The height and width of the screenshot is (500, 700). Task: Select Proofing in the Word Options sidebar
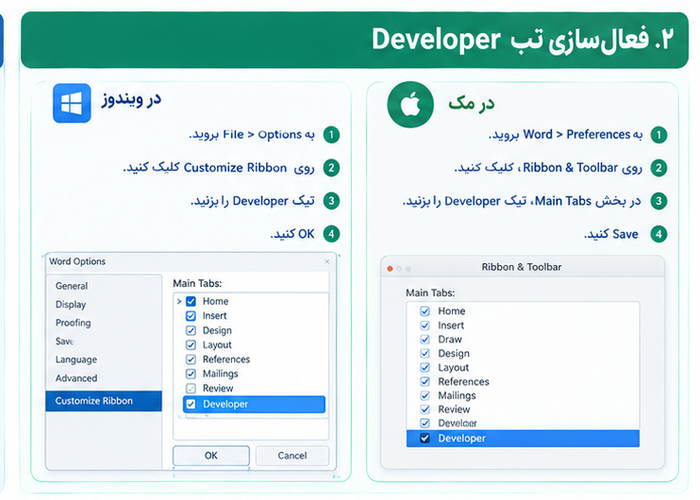click(x=73, y=323)
